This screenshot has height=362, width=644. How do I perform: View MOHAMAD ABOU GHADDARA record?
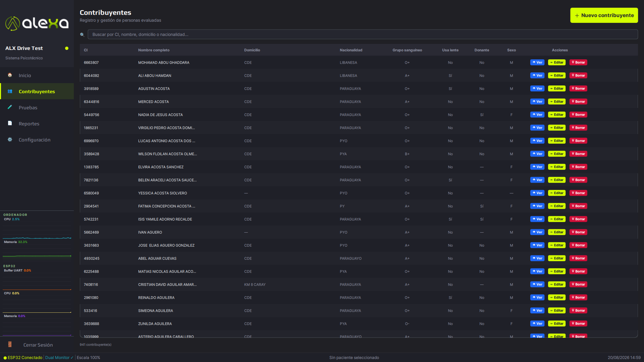pyautogui.click(x=537, y=62)
